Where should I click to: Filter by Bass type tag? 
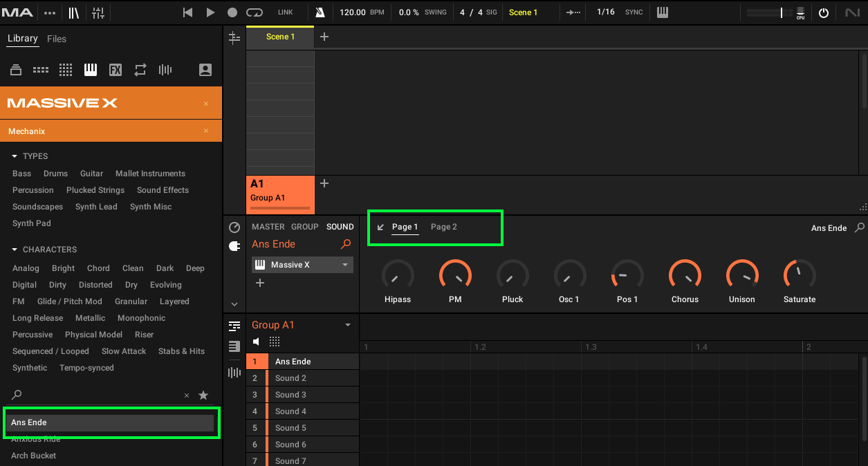coord(21,174)
